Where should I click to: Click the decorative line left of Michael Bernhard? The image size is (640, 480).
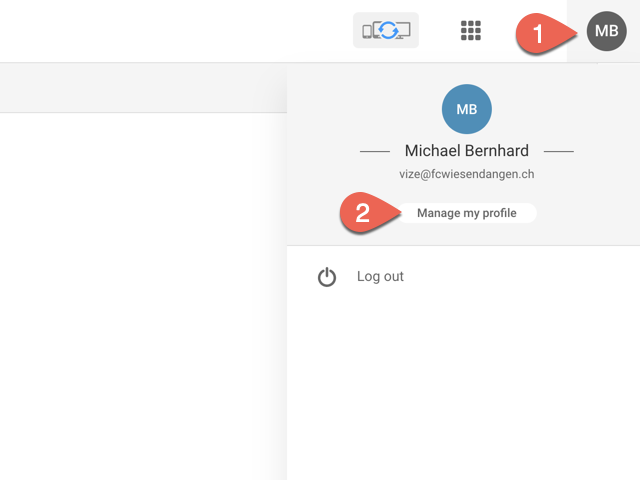coord(374,151)
